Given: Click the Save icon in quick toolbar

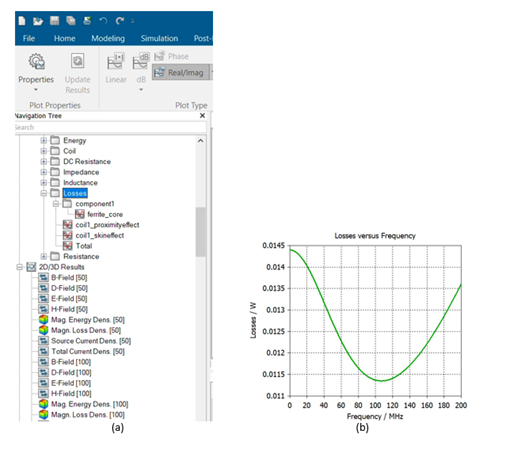Looking at the screenshot, I should pos(55,21).
